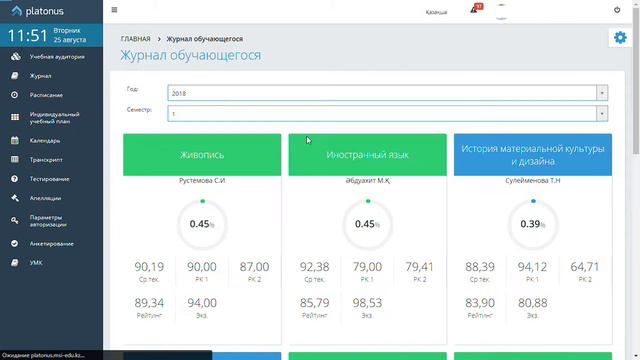Image resolution: width=640 pixels, height=360 pixels.
Task: Click the platonus logo icon
Action: pyautogui.click(x=16, y=11)
